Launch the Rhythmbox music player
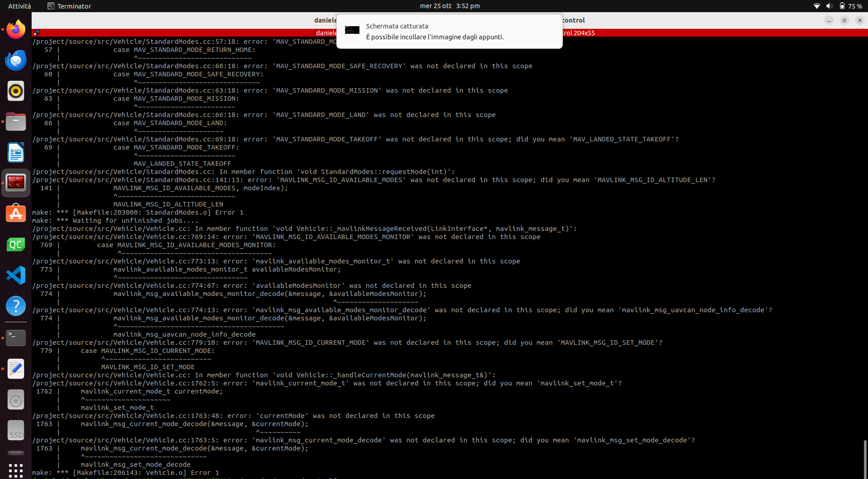The image size is (868, 479). tap(15, 91)
